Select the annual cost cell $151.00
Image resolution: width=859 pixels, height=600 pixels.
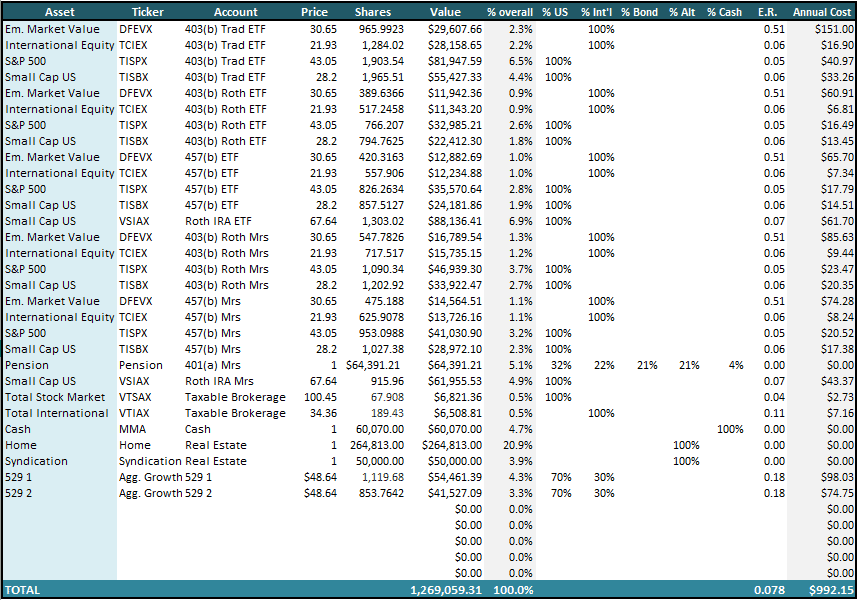click(834, 29)
